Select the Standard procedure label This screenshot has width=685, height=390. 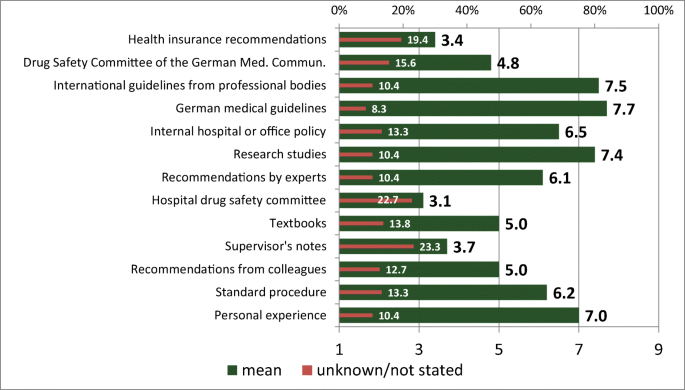[271, 292]
